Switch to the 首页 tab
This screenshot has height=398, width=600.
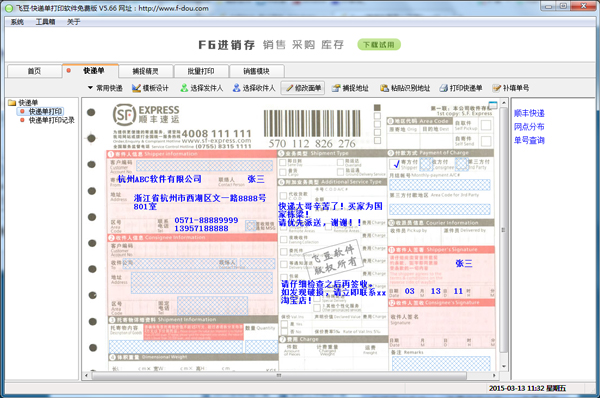tap(34, 71)
